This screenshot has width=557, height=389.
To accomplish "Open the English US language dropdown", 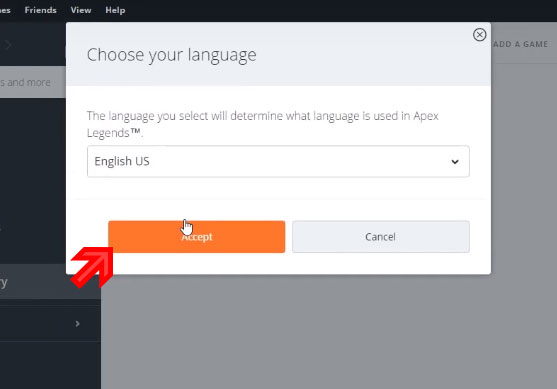I will (278, 161).
